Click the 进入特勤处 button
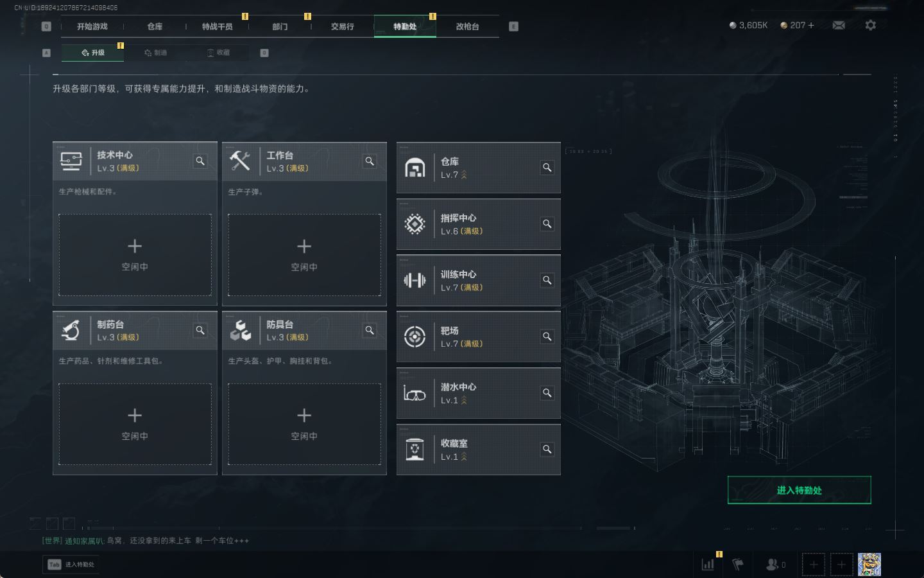 point(799,490)
